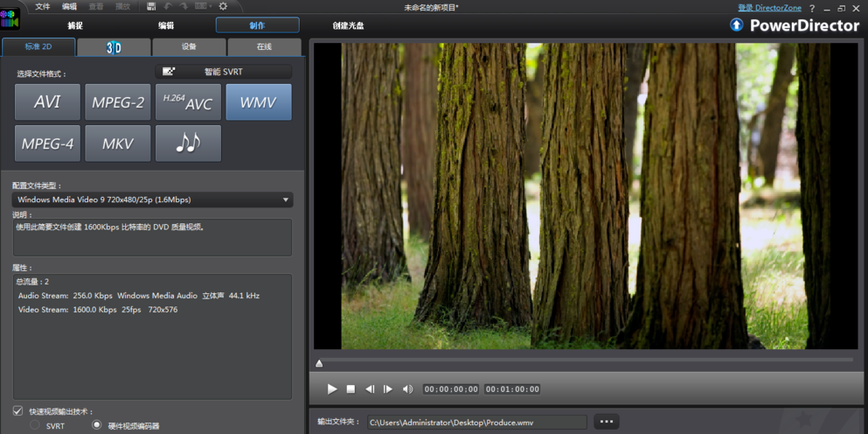
Task: Click the preview playback position slider handle
Action: [319, 364]
